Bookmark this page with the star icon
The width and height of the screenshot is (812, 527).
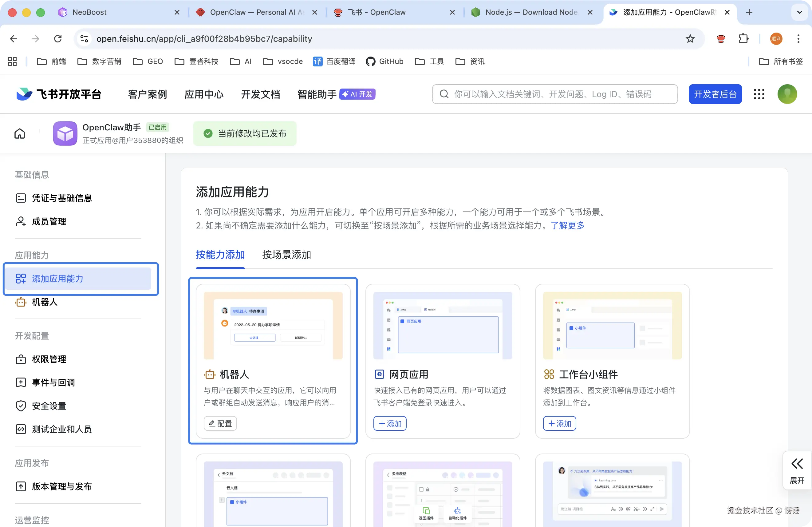690,39
